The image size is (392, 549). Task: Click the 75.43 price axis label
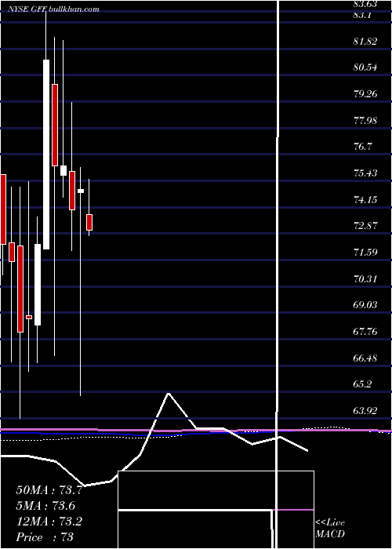pos(365,173)
